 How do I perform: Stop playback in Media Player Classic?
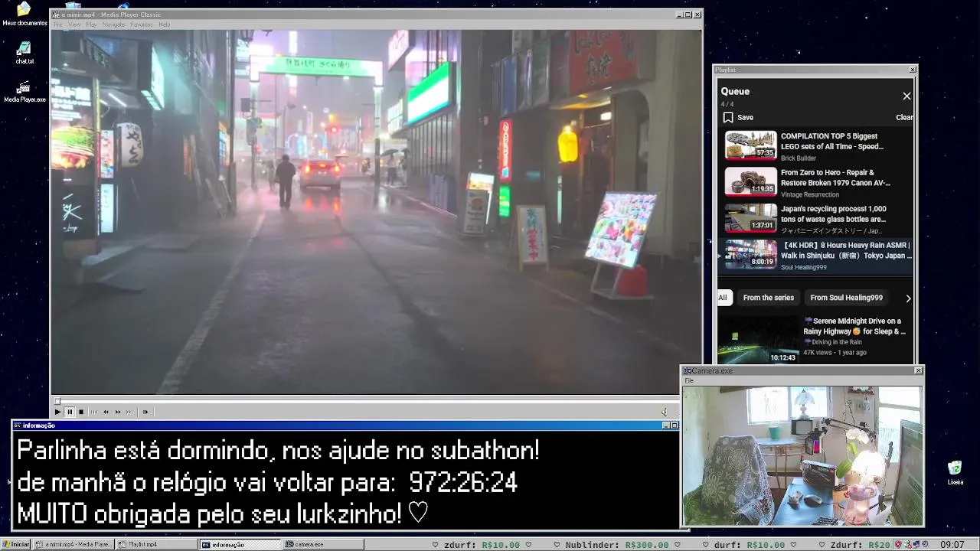click(x=81, y=412)
